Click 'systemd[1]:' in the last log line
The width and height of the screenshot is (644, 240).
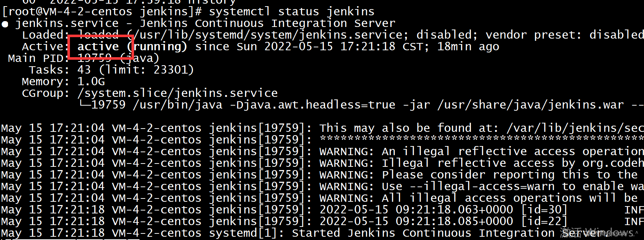coord(247,233)
